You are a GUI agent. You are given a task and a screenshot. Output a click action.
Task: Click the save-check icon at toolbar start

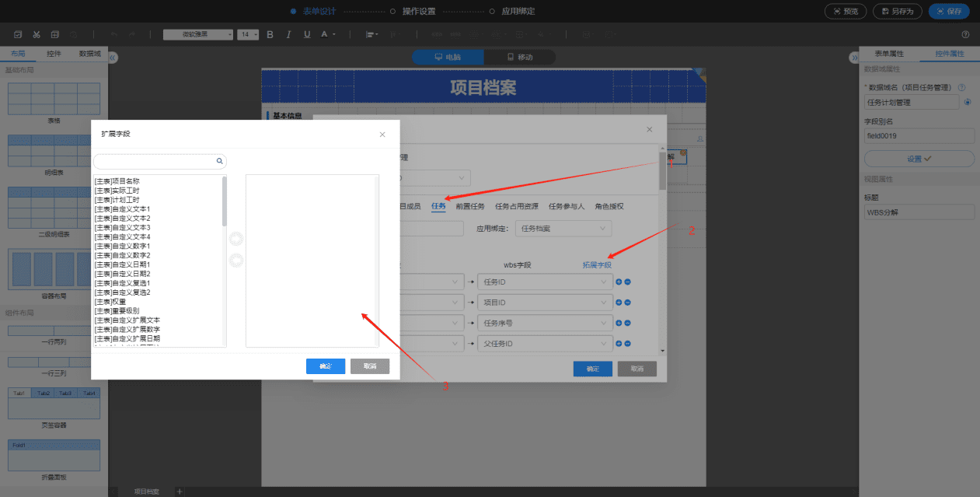tap(18, 34)
